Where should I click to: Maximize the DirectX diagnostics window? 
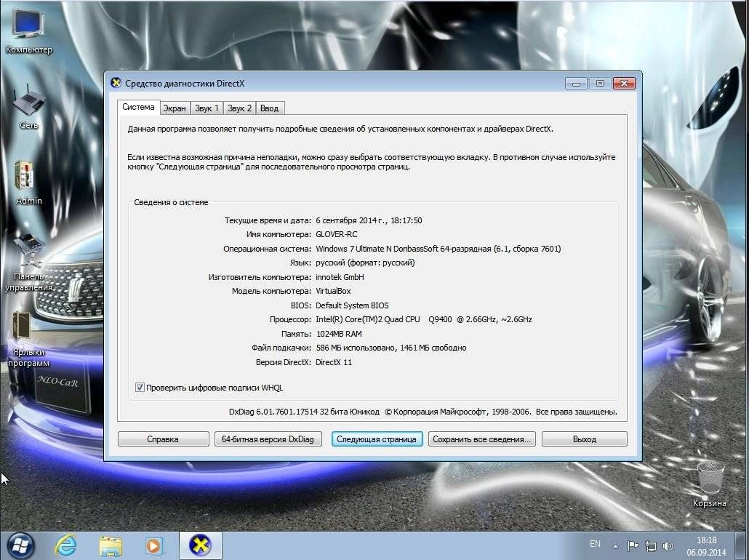600,83
